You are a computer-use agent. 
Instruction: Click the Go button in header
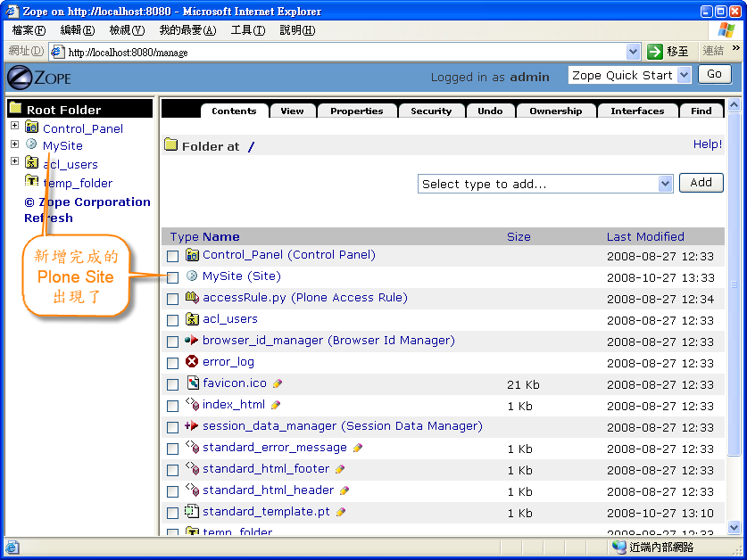714,74
